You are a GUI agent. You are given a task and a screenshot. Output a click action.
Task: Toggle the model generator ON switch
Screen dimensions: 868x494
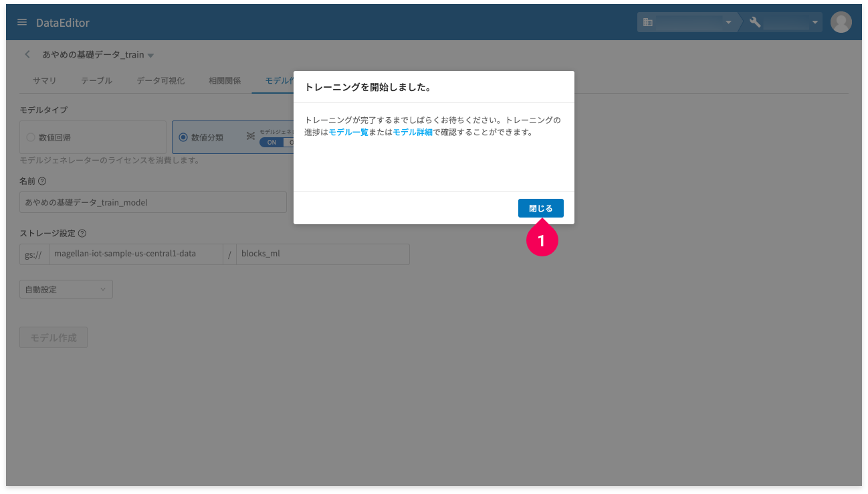coord(272,142)
